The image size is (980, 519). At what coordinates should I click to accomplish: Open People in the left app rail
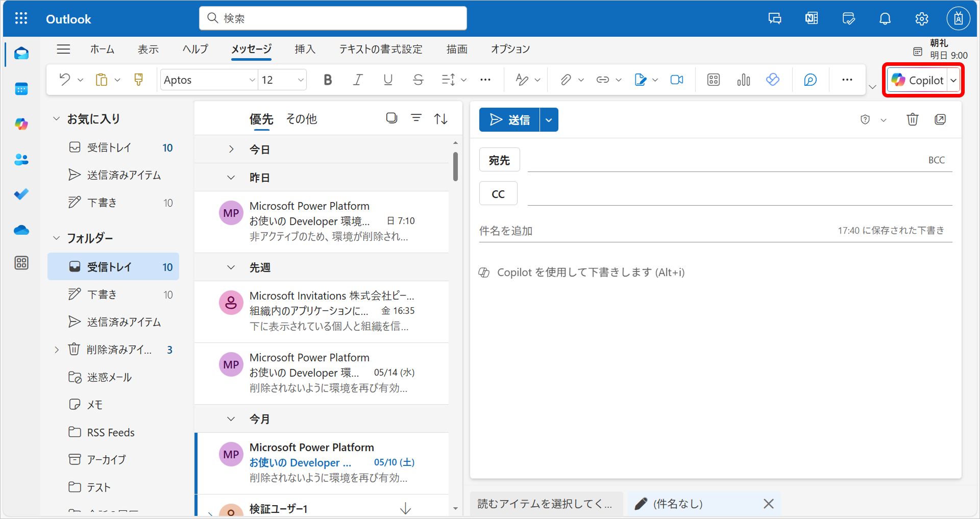click(21, 159)
